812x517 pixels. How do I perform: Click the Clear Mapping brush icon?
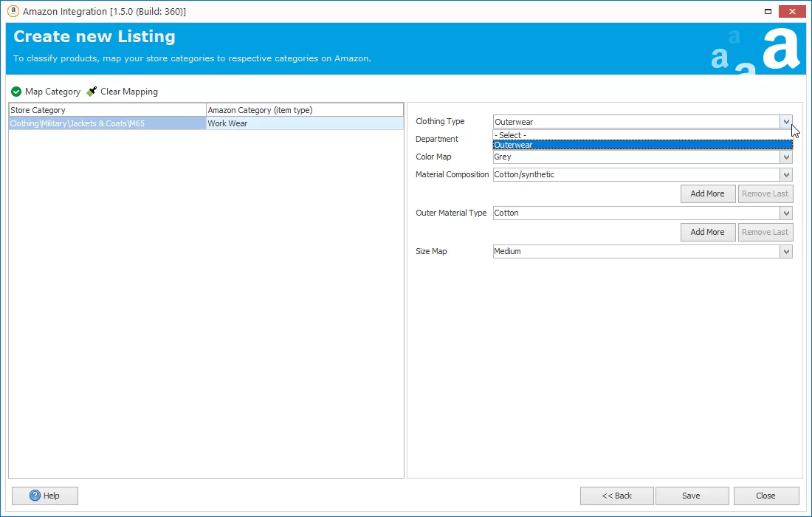(92, 92)
